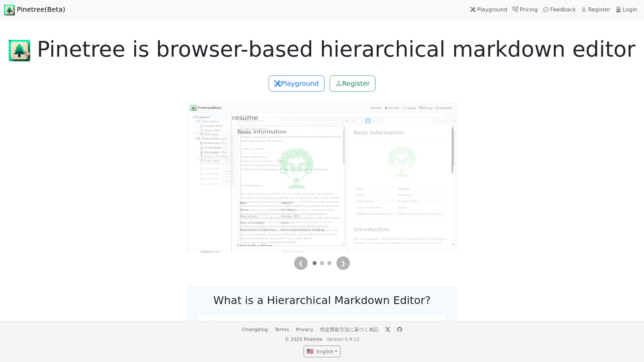The width and height of the screenshot is (644, 362).
Task: Select the second carousel indicator dot
Action: click(322, 263)
